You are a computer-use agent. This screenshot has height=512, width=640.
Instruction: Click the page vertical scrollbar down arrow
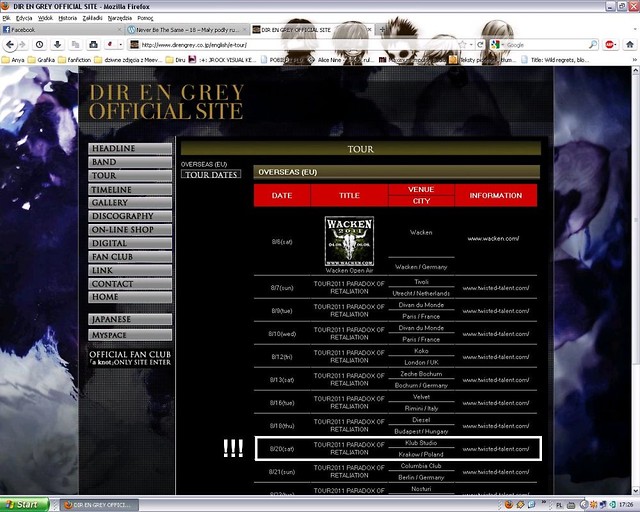636,490
